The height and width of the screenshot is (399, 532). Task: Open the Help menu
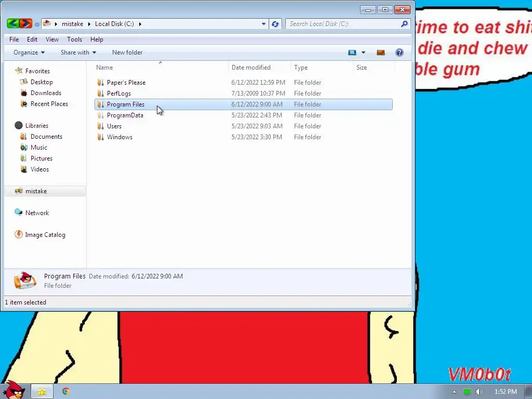coord(97,39)
